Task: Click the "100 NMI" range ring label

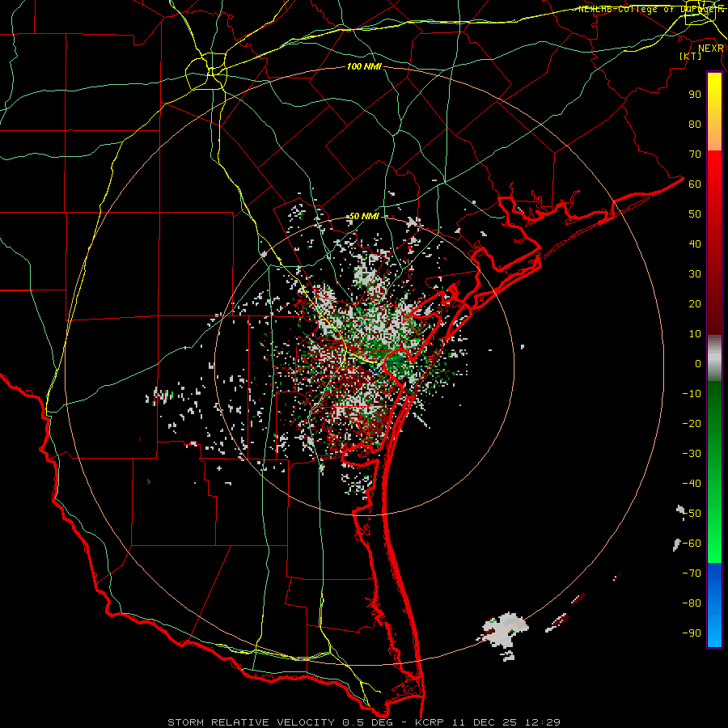Action: click(x=365, y=66)
